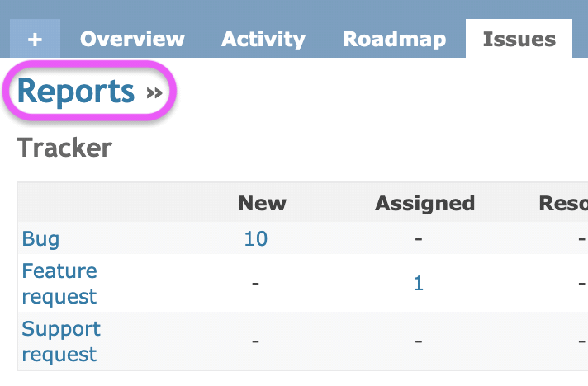Open the Feature request tracker link
Screen dimensions: 588x386
59,284
